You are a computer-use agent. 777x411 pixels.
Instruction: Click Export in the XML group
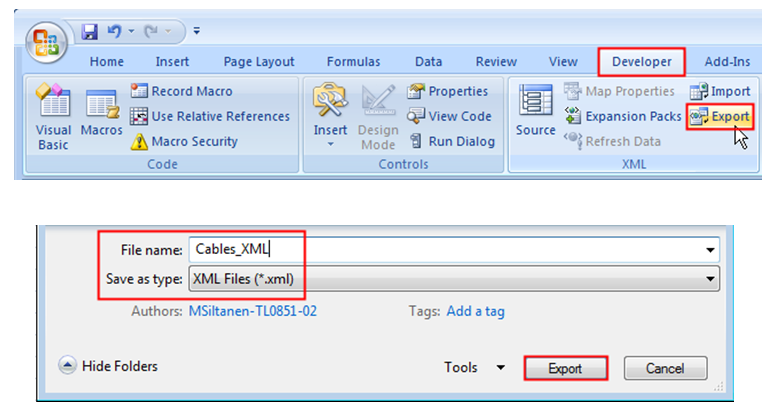coord(720,117)
